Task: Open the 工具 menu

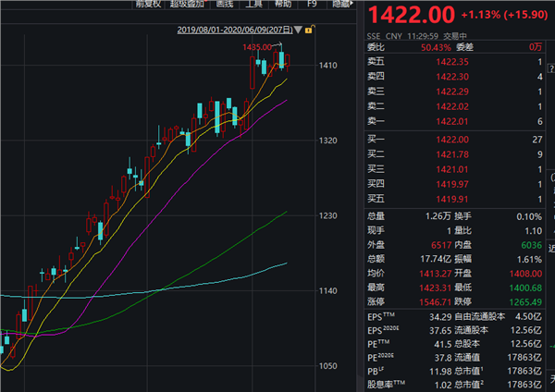Action: [x=253, y=4]
